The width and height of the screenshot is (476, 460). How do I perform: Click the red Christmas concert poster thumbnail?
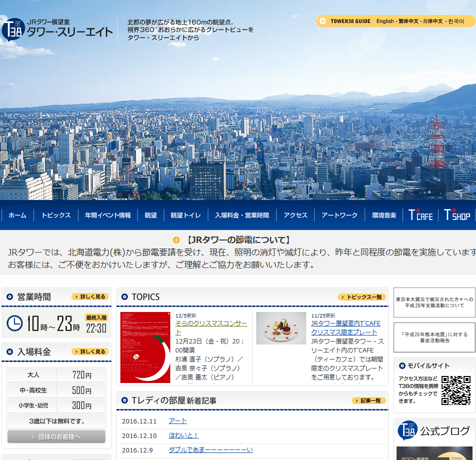tap(145, 347)
